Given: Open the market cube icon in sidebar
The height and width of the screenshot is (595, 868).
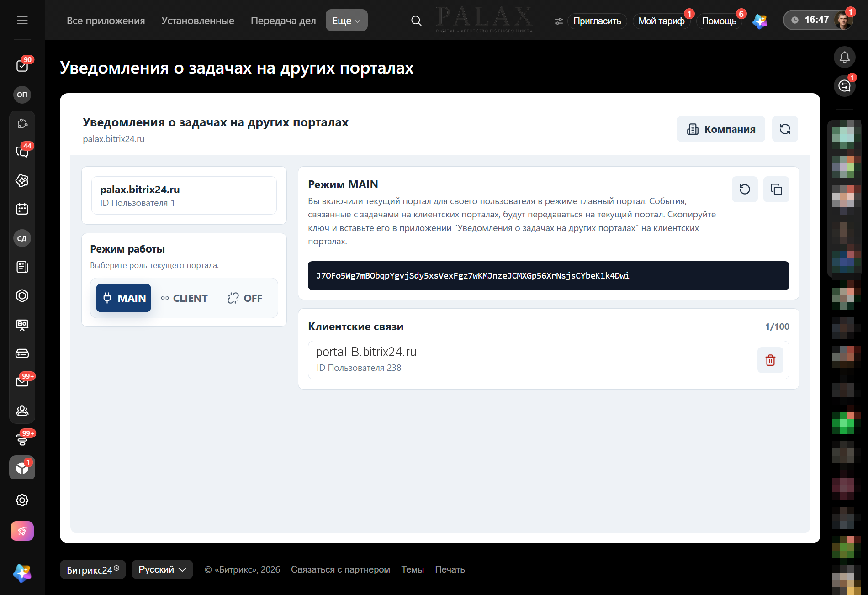Looking at the screenshot, I should (22, 468).
